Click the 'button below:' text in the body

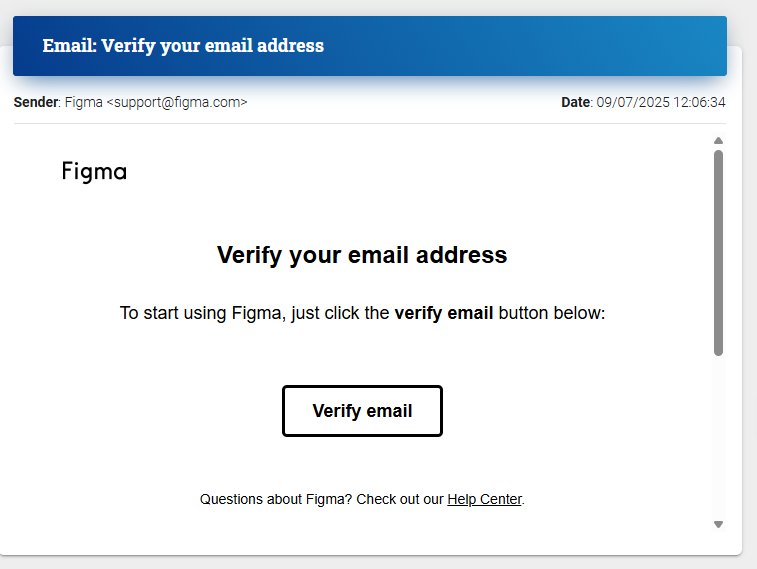click(552, 313)
